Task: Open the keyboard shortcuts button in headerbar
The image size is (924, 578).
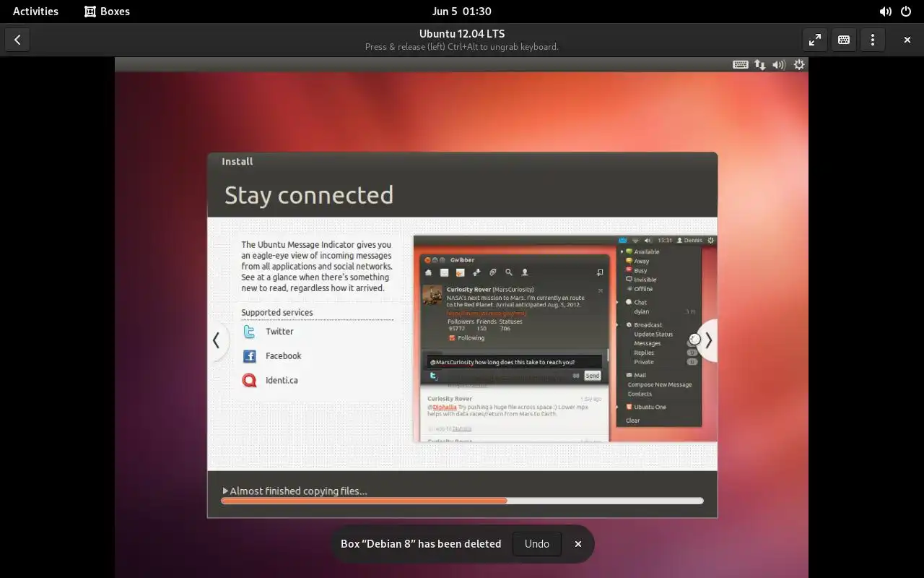Action: pyautogui.click(x=844, y=40)
